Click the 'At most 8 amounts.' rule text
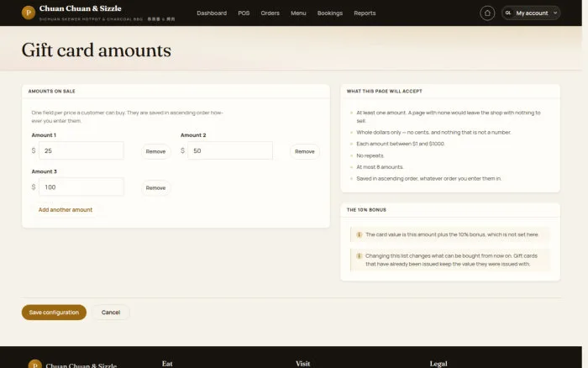The height and width of the screenshot is (368, 588). pos(380,167)
